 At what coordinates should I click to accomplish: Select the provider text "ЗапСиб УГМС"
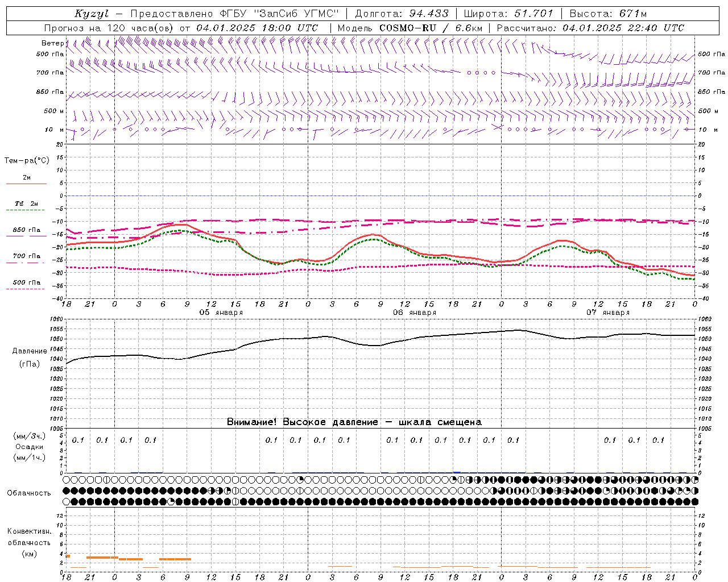point(297,14)
